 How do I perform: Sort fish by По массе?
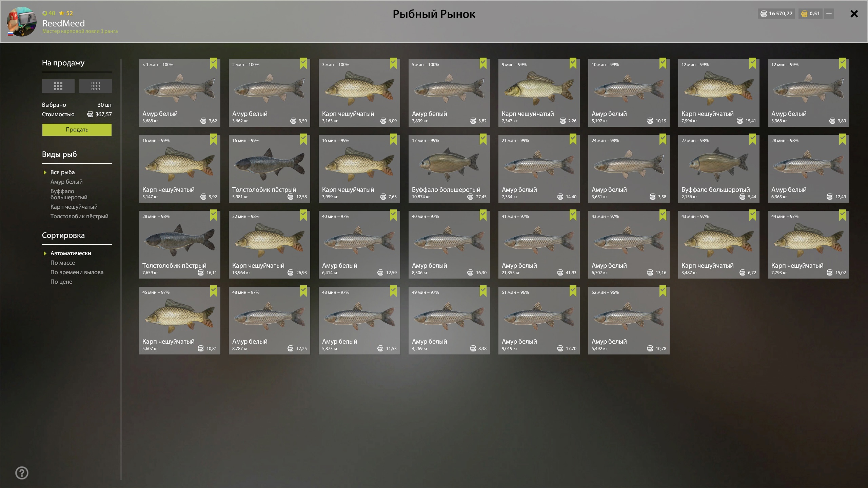(x=63, y=263)
